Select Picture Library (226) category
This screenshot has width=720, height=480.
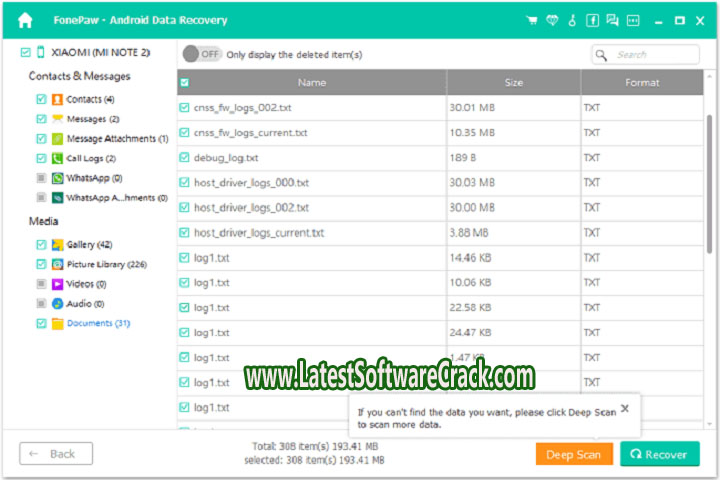click(x=107, y=265)
